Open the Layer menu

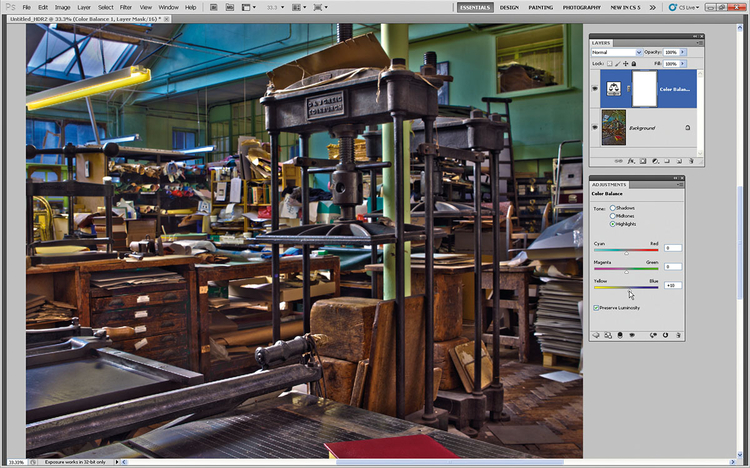pos(84,7)
